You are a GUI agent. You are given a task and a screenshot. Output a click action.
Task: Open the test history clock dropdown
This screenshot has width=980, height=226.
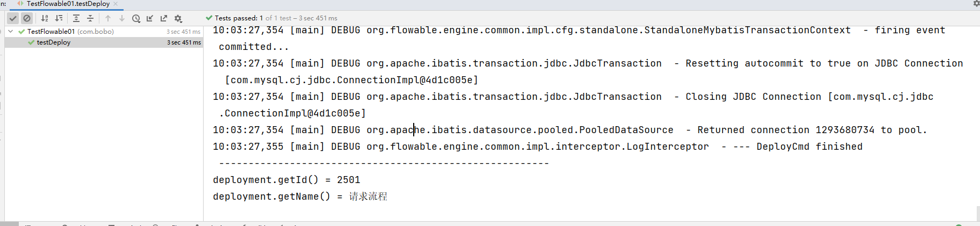[x=136, y=18]
